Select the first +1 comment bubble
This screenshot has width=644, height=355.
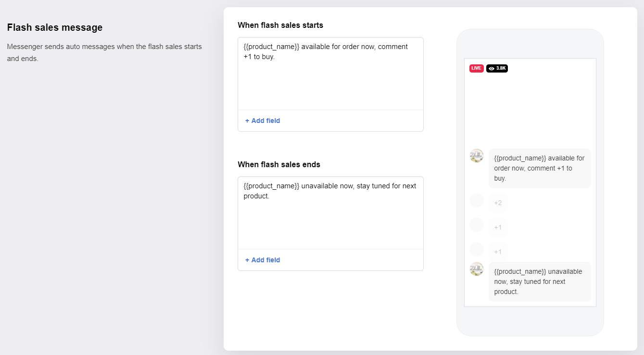(498, 227)
